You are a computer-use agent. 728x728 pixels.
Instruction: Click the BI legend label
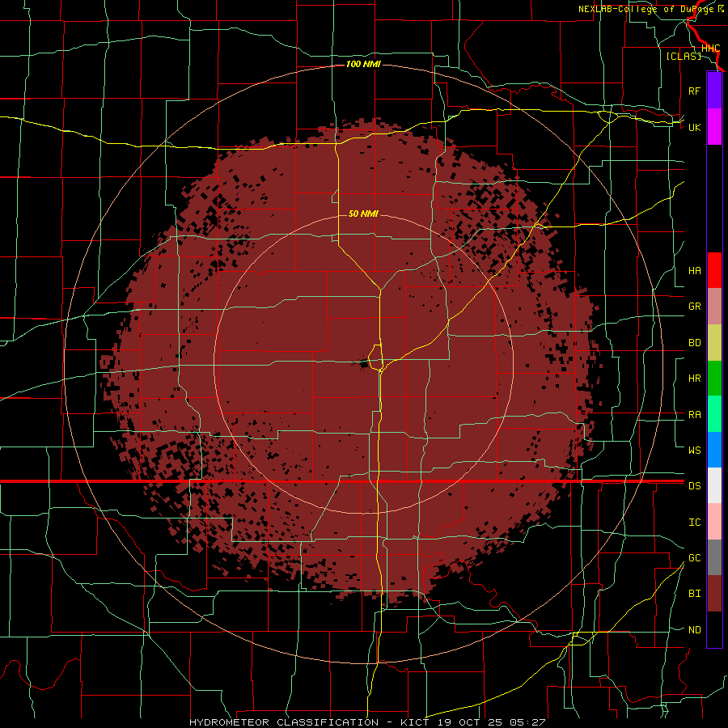pyautogui.click(x=694, y=594)
